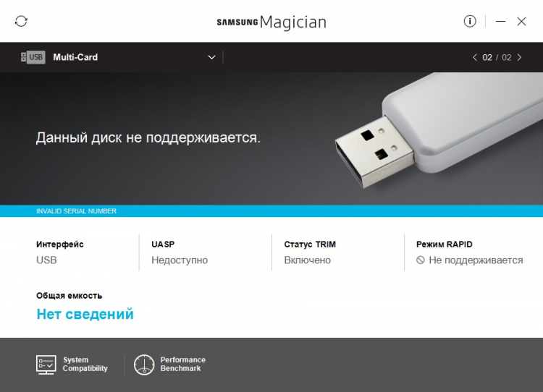Click the Performance Benchmark gauge icon

(x=144, y=365)
